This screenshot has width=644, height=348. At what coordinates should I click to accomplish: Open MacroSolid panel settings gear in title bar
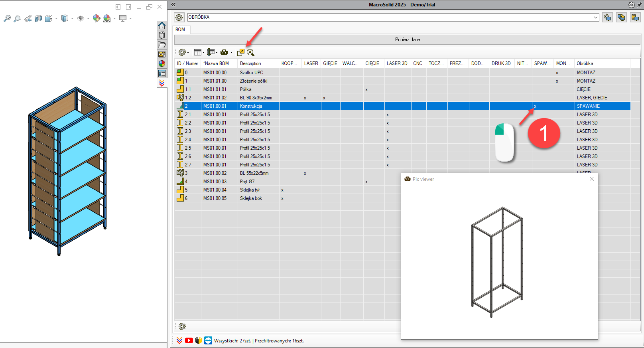pos(632,5)
